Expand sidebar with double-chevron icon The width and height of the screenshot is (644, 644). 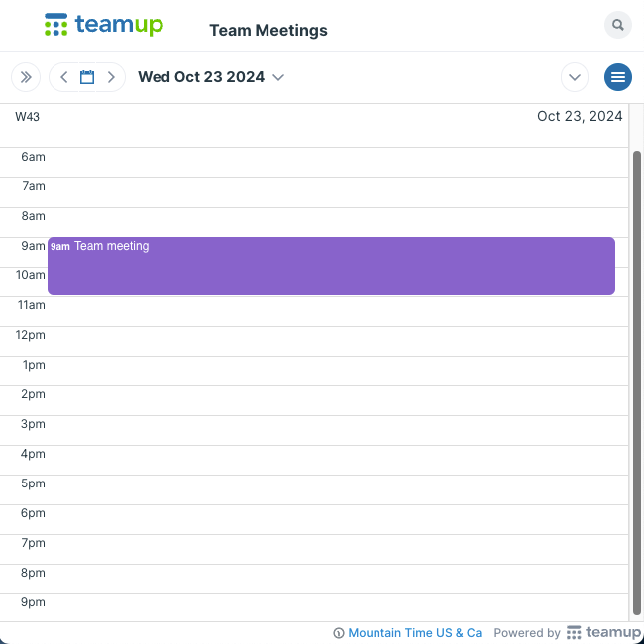point(26,77)
